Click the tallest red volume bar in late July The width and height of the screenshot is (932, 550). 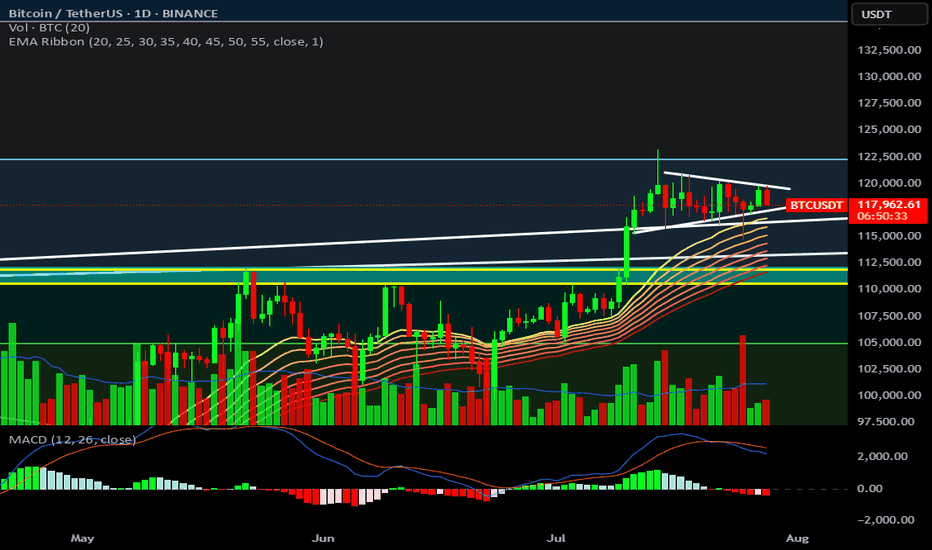pyautogui.click(x=743, y=379)
